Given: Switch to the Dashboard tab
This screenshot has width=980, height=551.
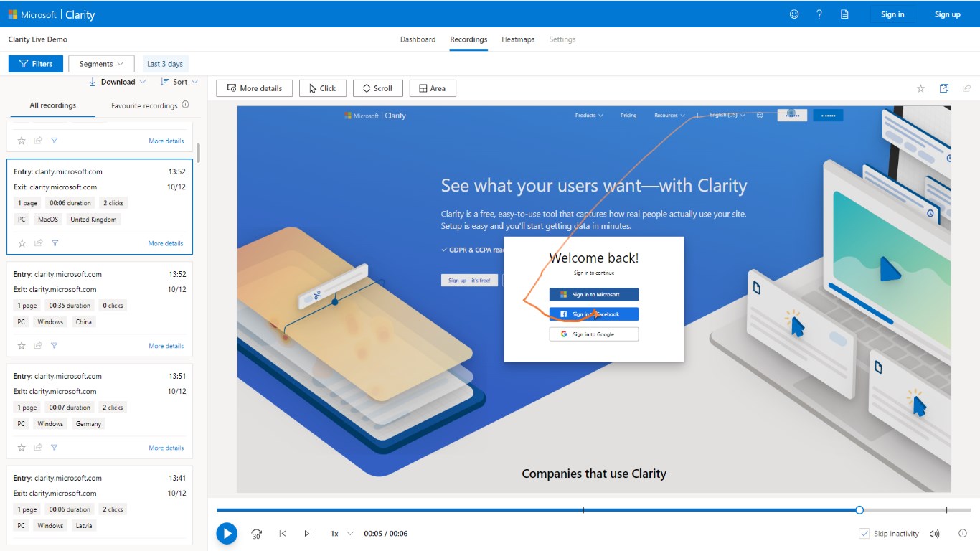Looking at the screenshot, I should point(418,39).
